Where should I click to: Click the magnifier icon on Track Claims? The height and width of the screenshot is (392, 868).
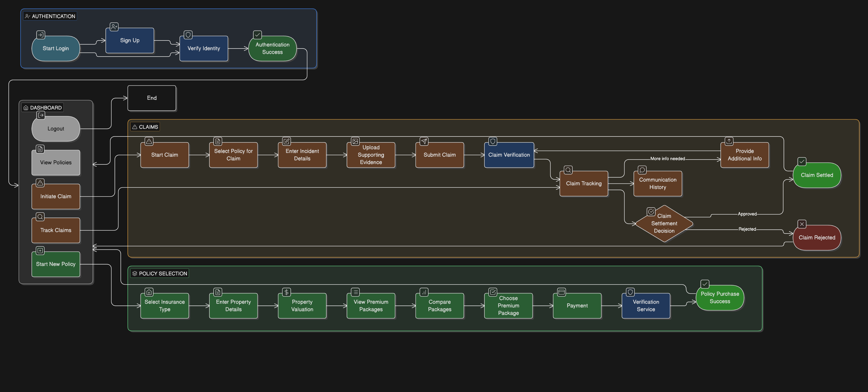pos(40,217)
